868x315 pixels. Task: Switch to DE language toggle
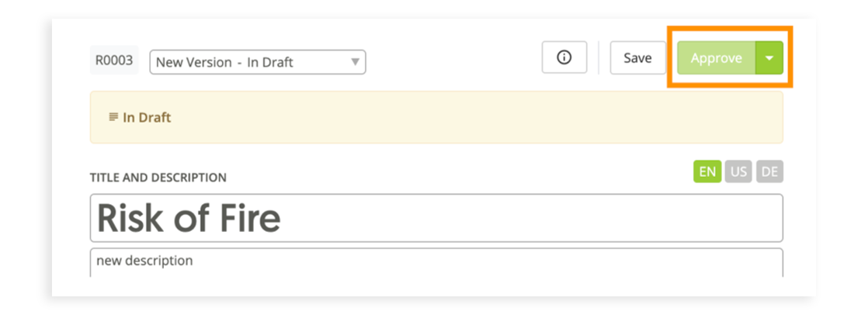coord(769,171)
